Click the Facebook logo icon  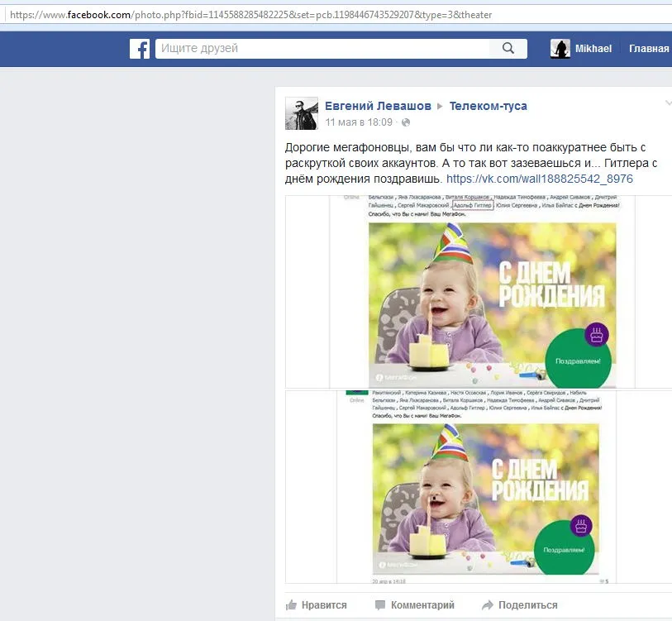[x=140, y=49]
